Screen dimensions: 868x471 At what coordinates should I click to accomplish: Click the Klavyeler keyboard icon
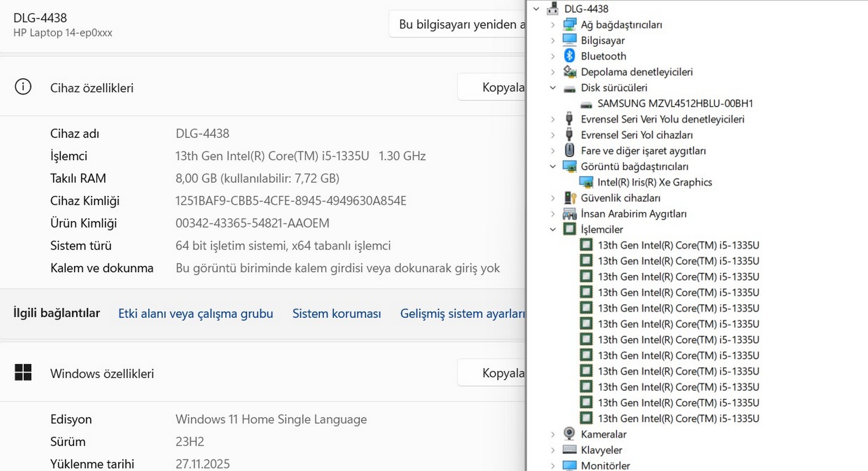(569, 450)
